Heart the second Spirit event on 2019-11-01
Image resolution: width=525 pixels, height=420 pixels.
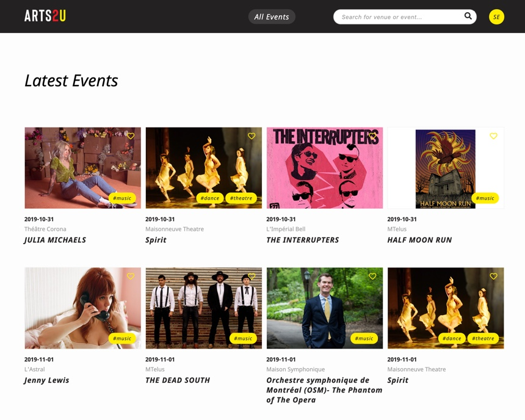point(493,276)
